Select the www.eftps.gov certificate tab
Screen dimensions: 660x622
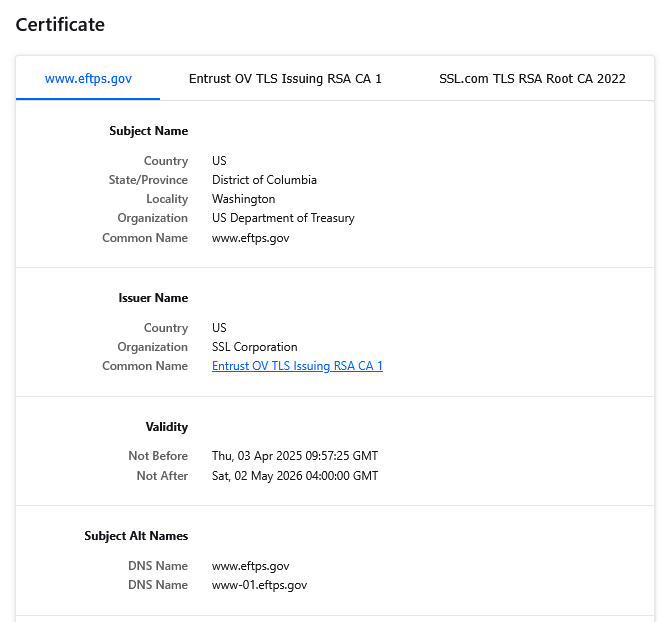[x=88, y=79]
